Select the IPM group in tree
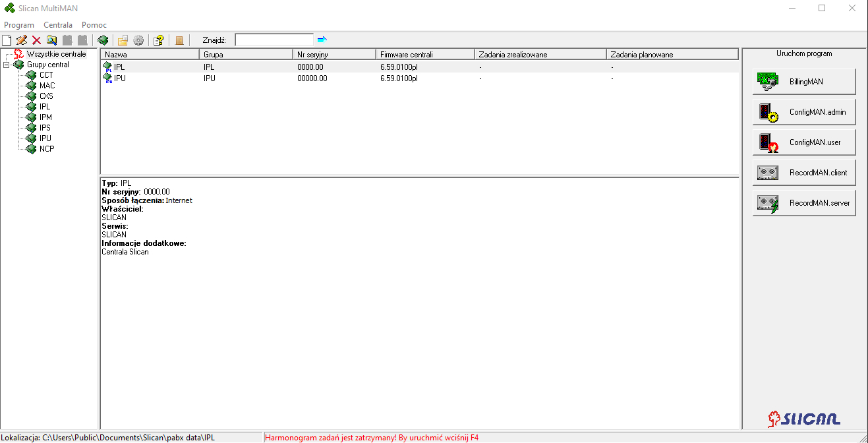Screen dimensions: 868x443 45,117
